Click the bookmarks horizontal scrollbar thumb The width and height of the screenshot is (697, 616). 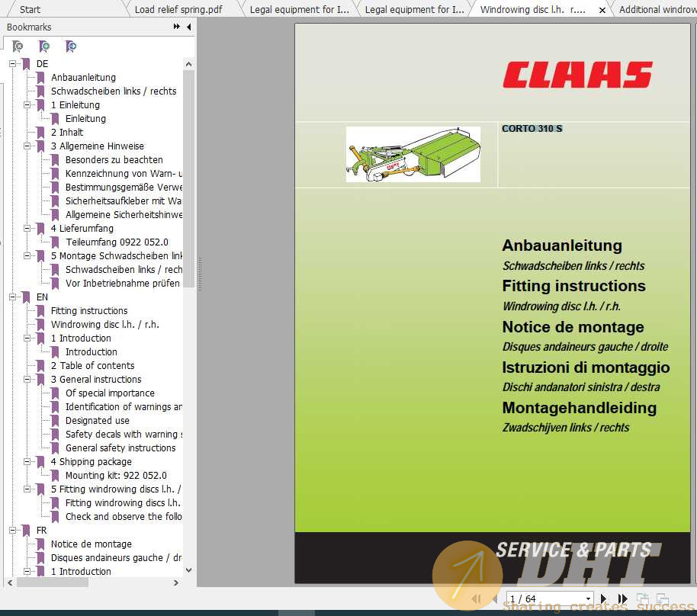53,582
